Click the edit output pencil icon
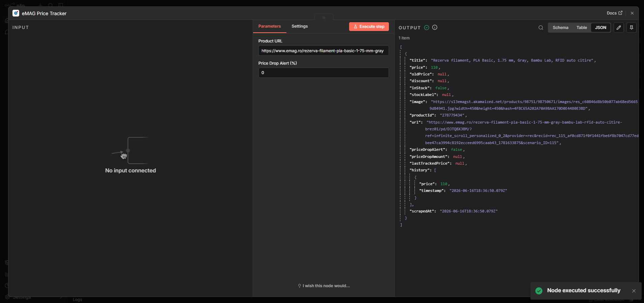The width and height of the screenshot is (644, 303). (619, 28)
